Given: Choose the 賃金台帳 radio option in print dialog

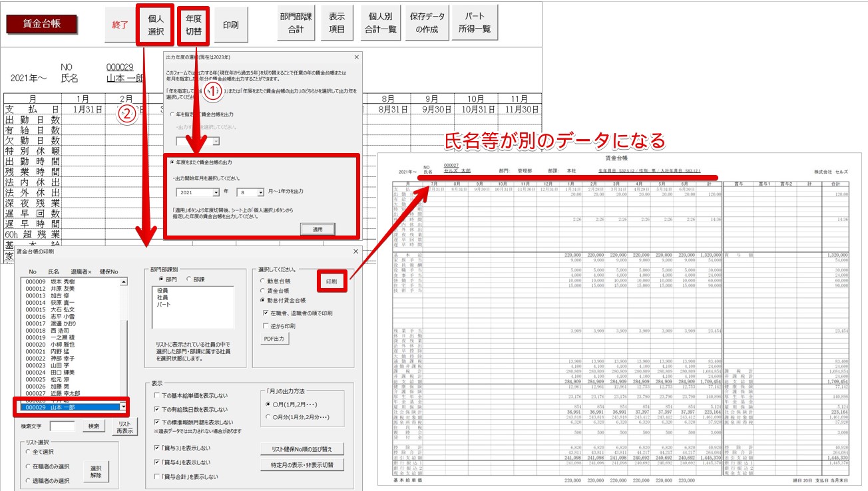Looking at the screenshot, I should click(x=274, y=291).
